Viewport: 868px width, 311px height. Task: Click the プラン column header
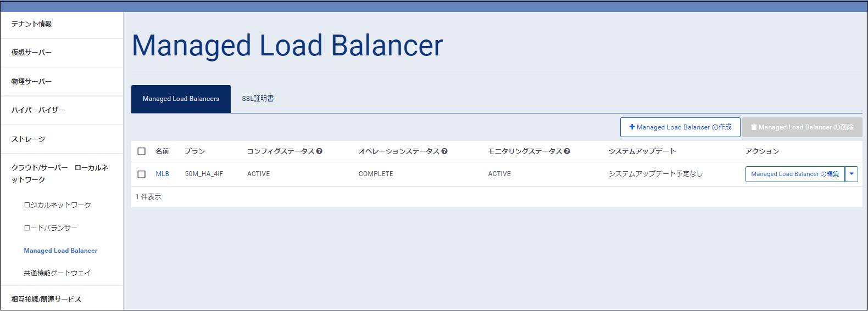point(194,151)
